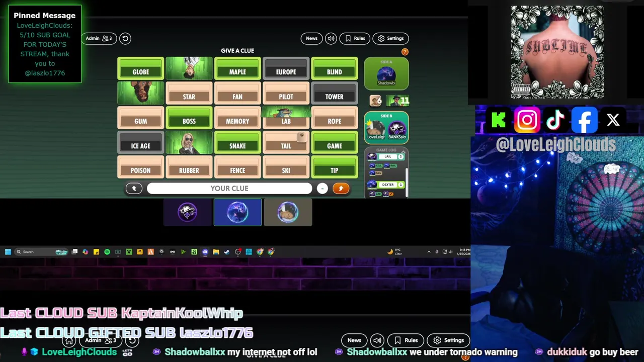Screen dimensions: 644x362
Task: Select the SNAKE word card
Action: coord(237,143)
